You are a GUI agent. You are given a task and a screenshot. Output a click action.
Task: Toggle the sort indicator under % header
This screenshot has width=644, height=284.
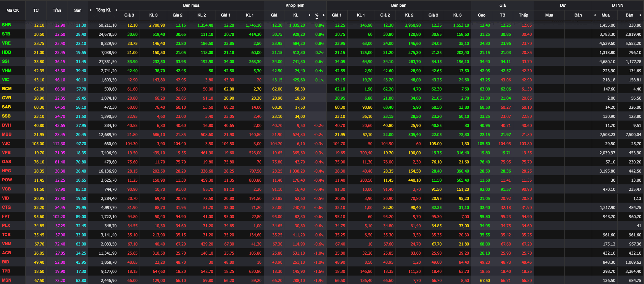point(317,19)
